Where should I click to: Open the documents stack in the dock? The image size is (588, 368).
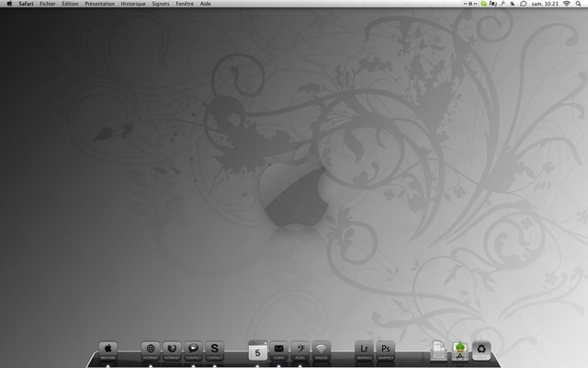click(x=438, y=351)
